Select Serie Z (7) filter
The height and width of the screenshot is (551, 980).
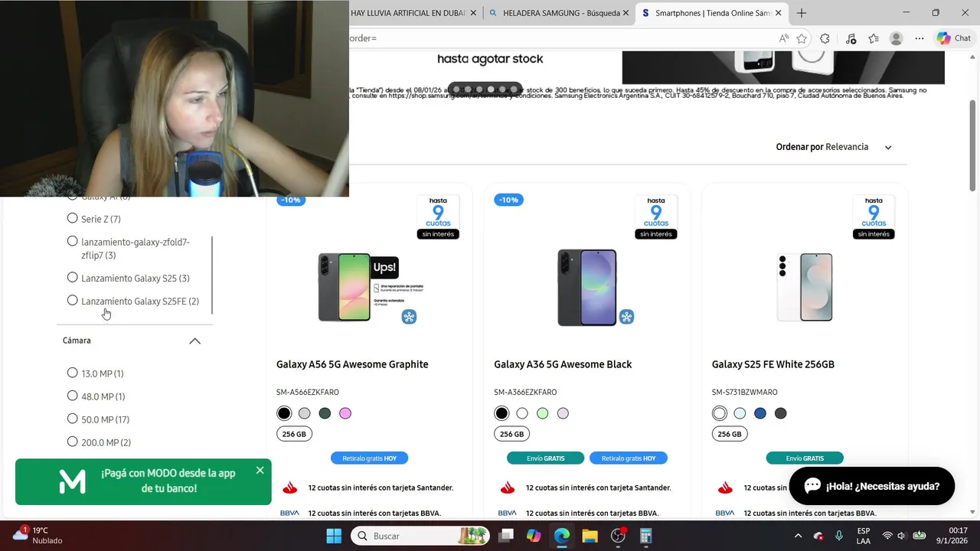[73, 218]
